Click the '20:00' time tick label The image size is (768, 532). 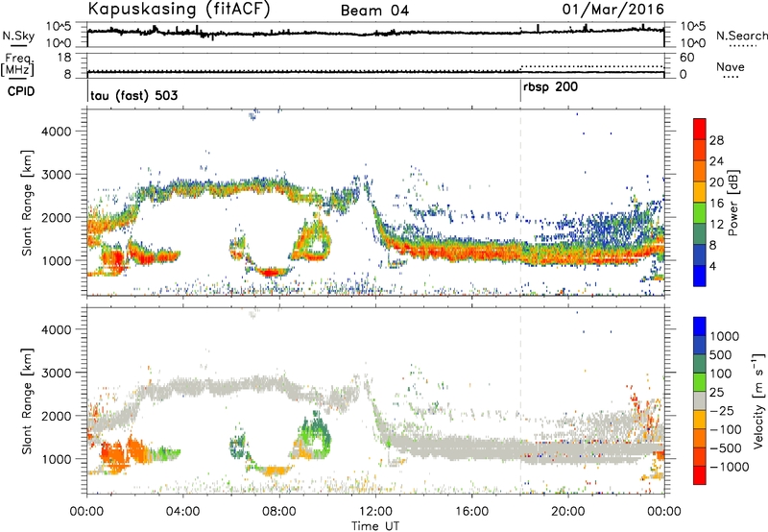coord(568,512)
